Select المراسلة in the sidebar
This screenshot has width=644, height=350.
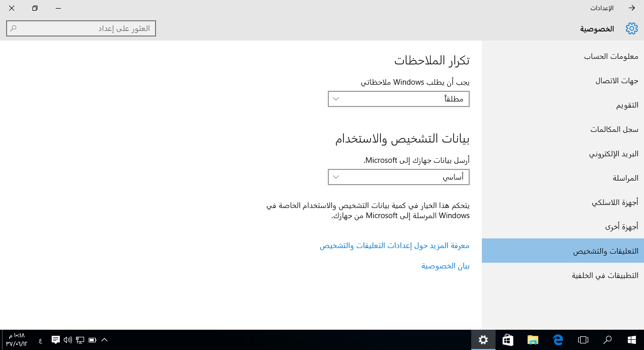[x=563, y=178]
